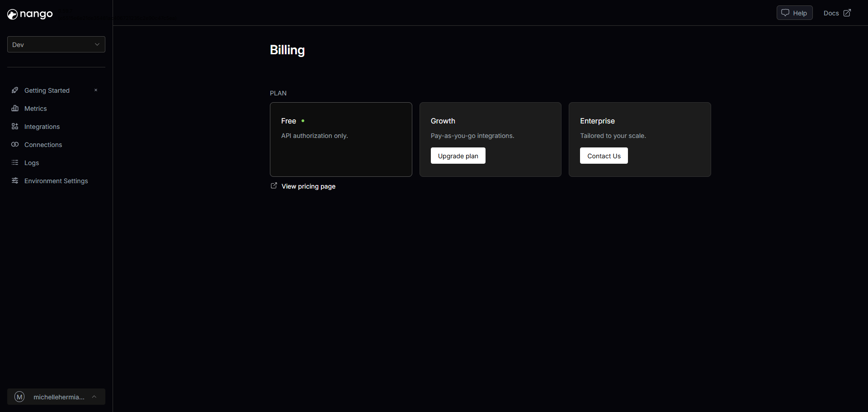Expand the michellehermia account menu

(94, 397)
